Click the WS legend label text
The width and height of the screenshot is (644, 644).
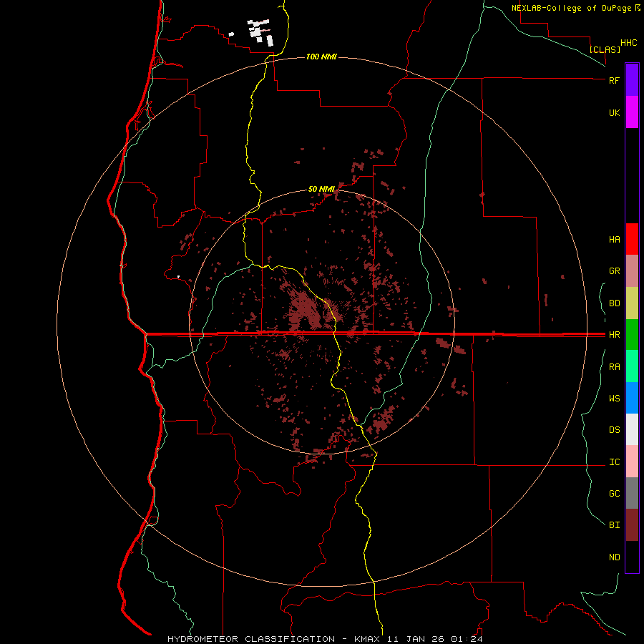(614, 399)
